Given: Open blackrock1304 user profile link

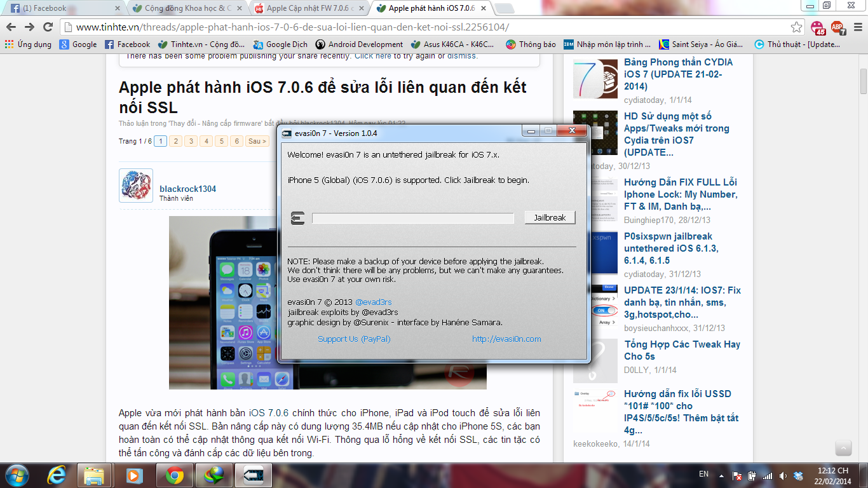Looking at the screenshot, I should tap(187, 189).
